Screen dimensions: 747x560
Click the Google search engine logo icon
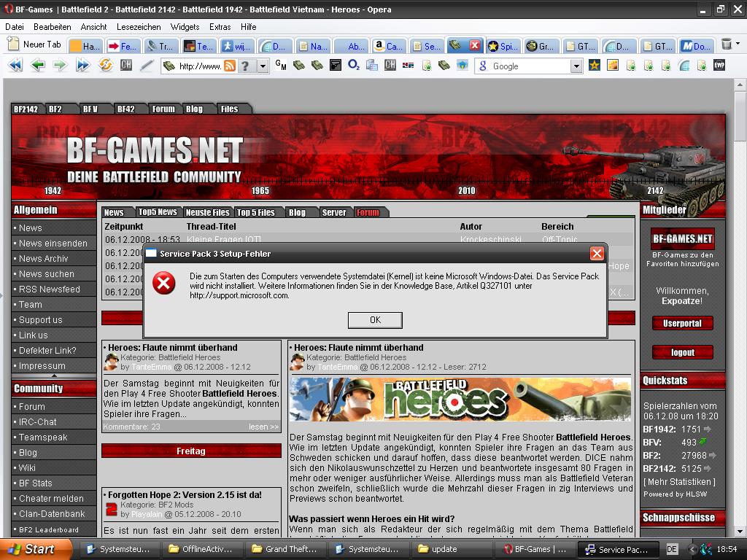tap(483, 66)
